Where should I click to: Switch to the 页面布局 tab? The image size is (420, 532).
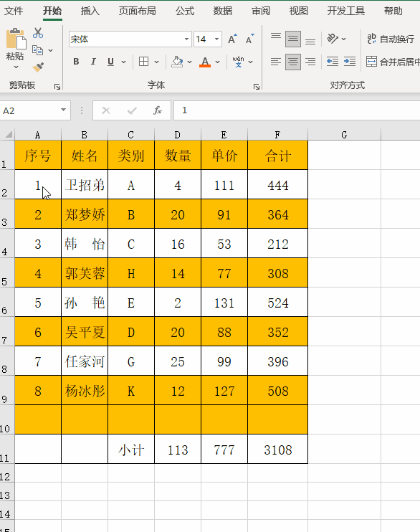[137, 11]
